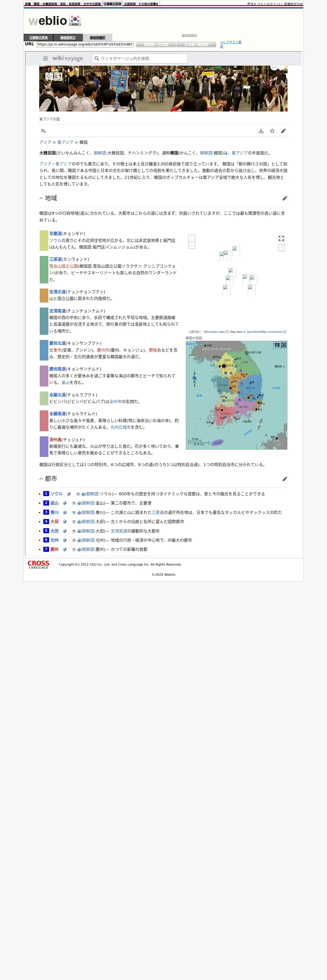Click the 韓国語→日本語 translate button

pos(156,45)
